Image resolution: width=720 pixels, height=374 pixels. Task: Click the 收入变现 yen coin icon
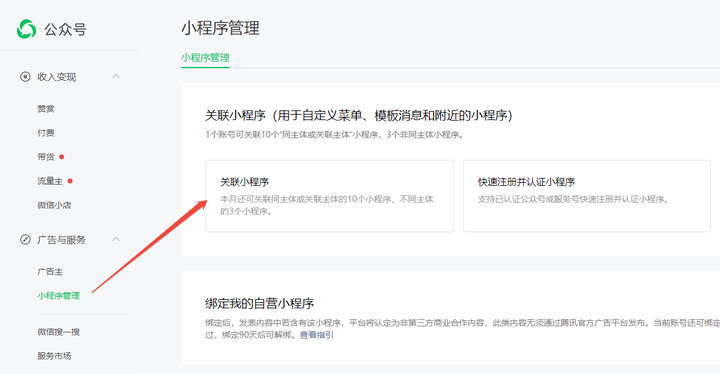pos(25,77)
